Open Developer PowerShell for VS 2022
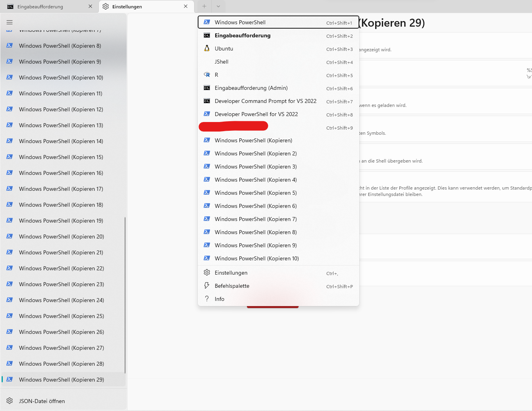The image size is (532, 411). click(278, 114)
